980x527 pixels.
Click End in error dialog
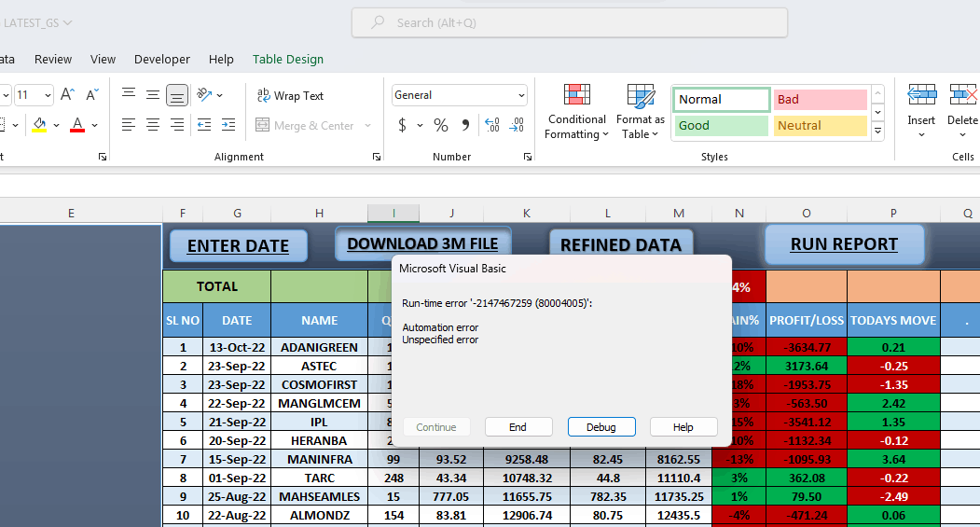518,427
